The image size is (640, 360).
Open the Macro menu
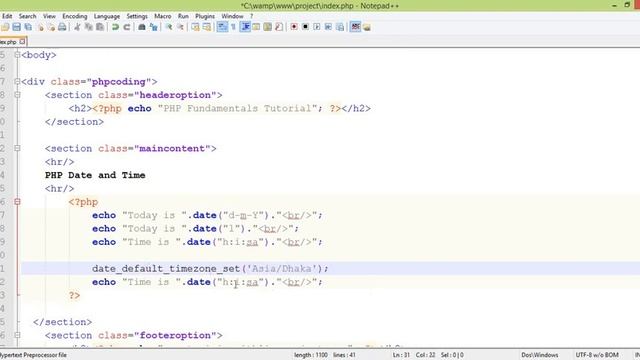[x=163, y=16]
